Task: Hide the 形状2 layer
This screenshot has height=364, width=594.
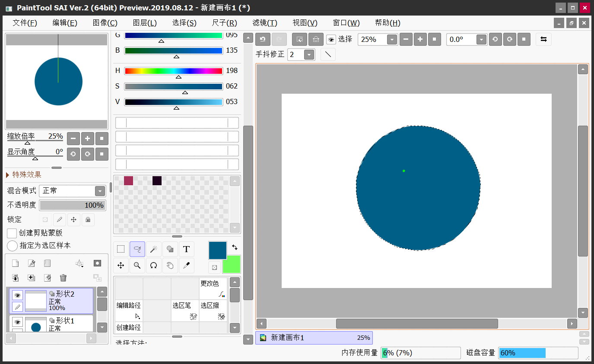Action: tap(17, 295)
